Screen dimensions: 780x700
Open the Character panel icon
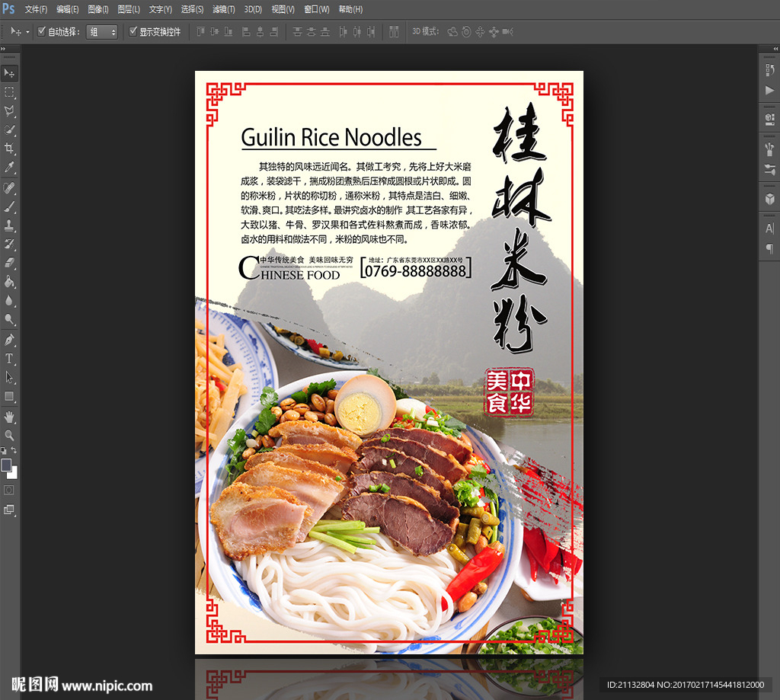(x=769, y=229)
